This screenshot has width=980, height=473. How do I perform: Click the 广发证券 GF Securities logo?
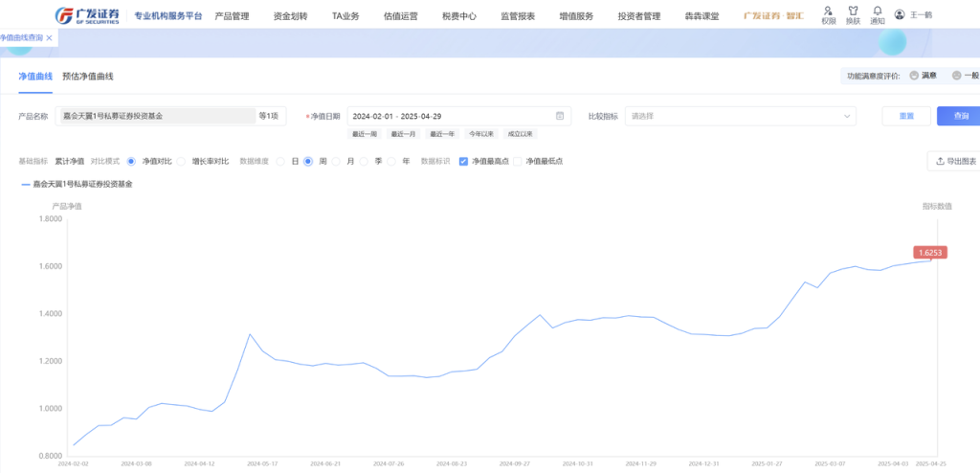click(x=88, y=15)
